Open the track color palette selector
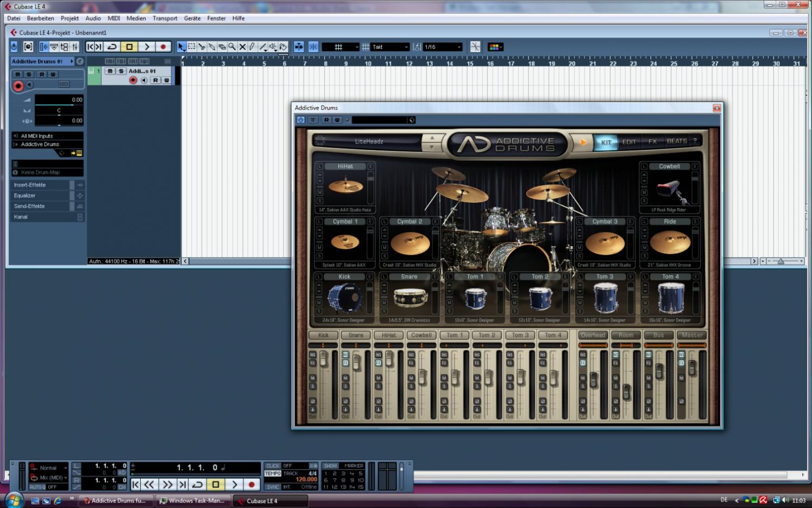Viewport: 812px width, 508px height. [495, 47]
